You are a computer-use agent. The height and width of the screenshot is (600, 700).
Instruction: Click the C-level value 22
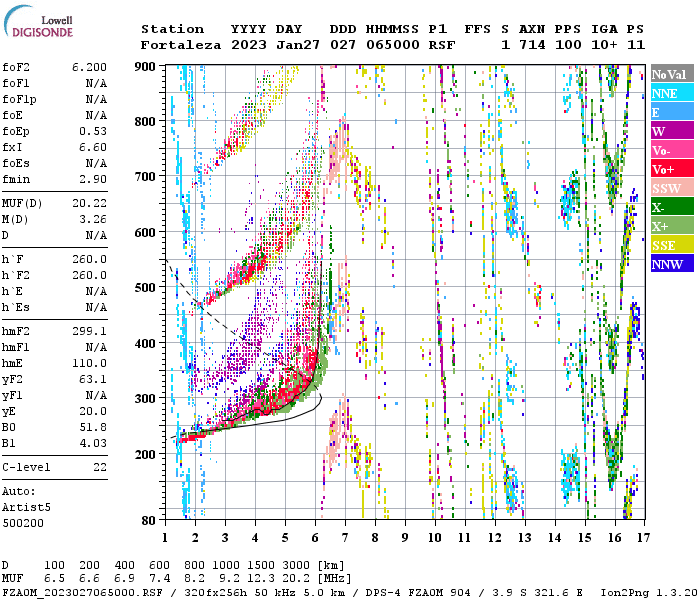pos(100,467)
